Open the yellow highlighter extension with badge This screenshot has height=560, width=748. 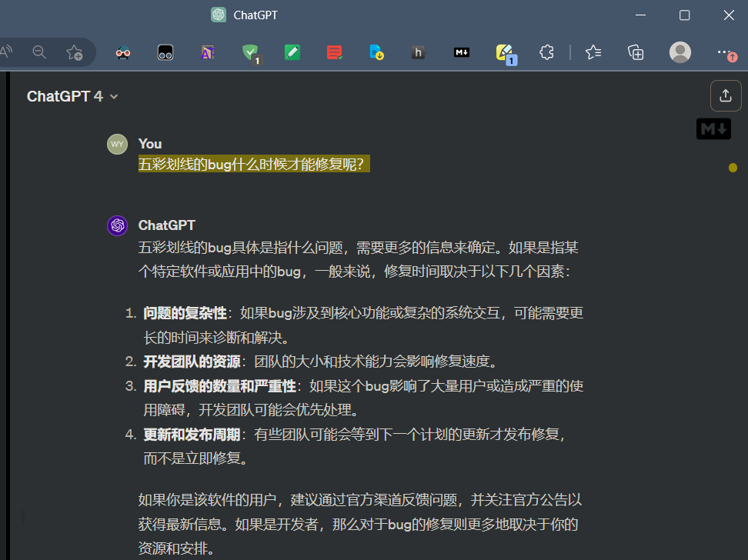coord(506,54)
